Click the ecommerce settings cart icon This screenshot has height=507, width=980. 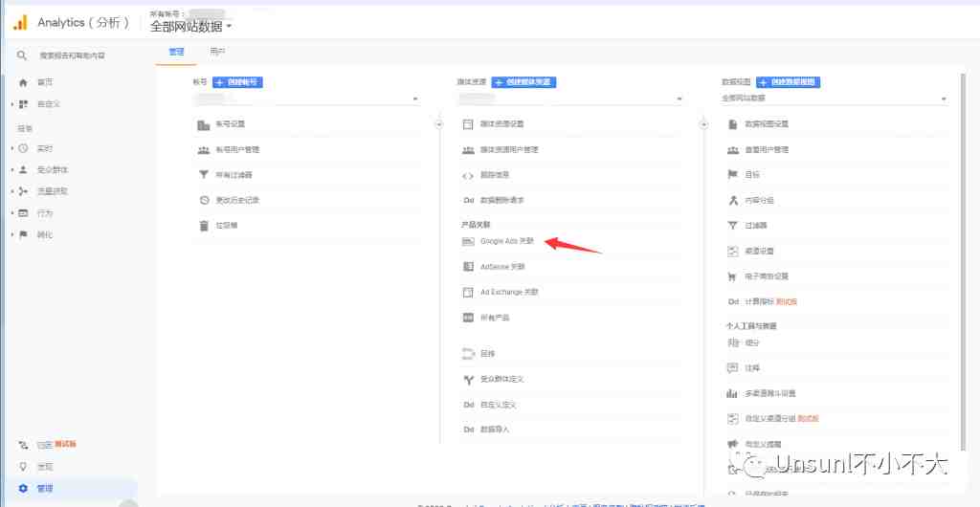(733, 276)
